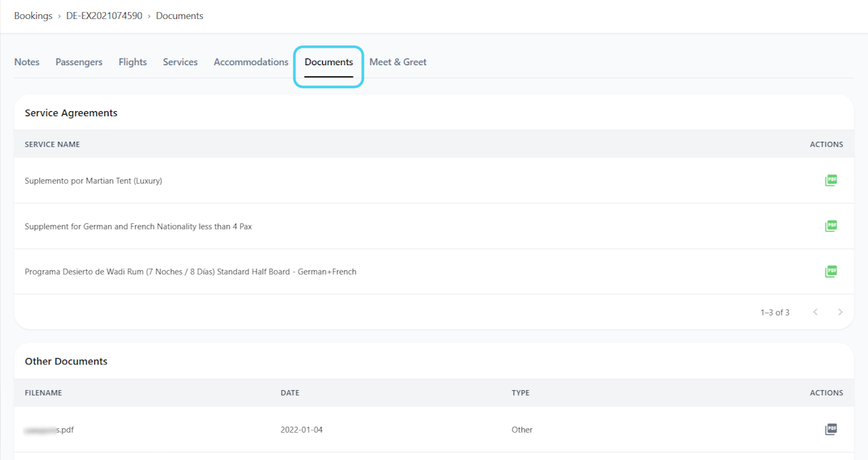
Task: Switch to the Notes tab
Action: (27, 62)
